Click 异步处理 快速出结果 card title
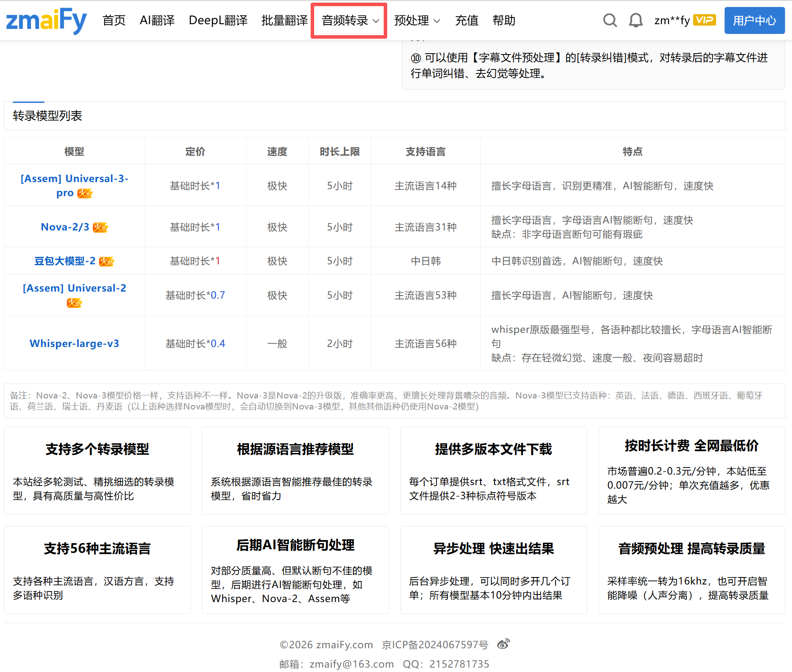Screen dimensions: 792x672 [494, 548]
